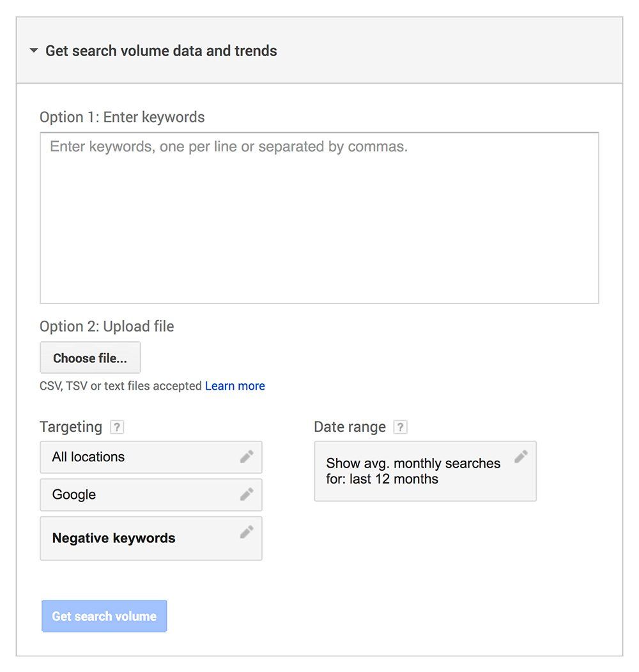Click the pencil icon in Date range box
The image size is (639, 672).
point(521,457)
